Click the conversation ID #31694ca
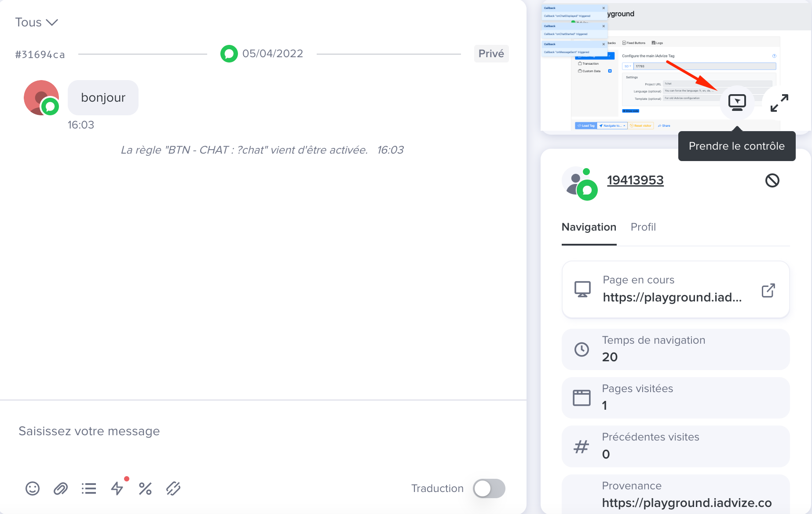This screenshot has height=514, width=812. pyautogui.click(x=40, y=55)
